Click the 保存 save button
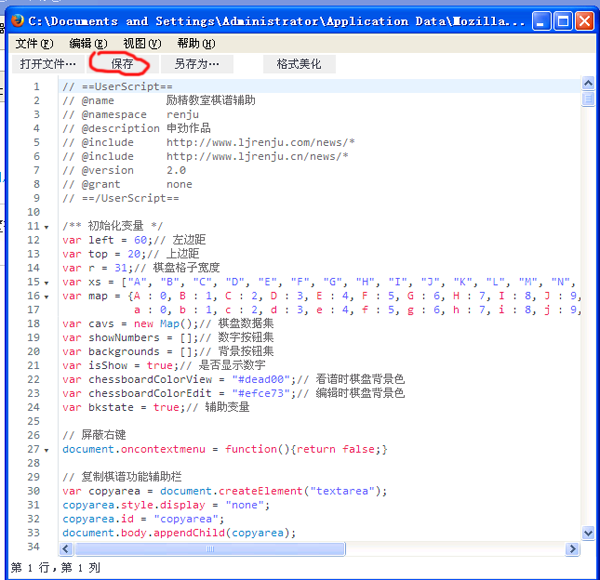Viewport: 600px width, 580px height. point(123,64)
